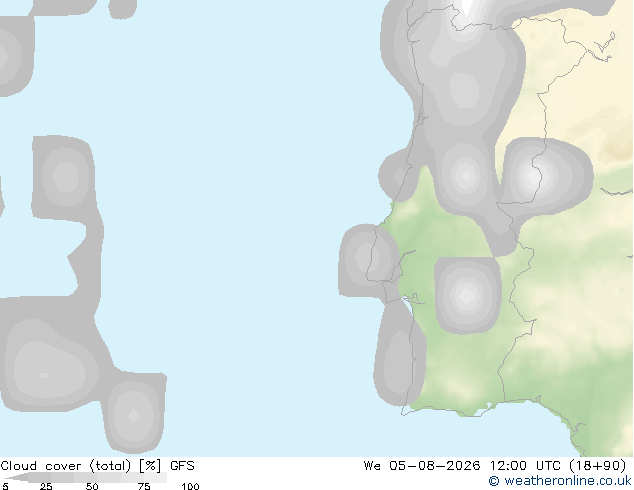
Task: Click the legend value '50'
Action: pos(92,486)
